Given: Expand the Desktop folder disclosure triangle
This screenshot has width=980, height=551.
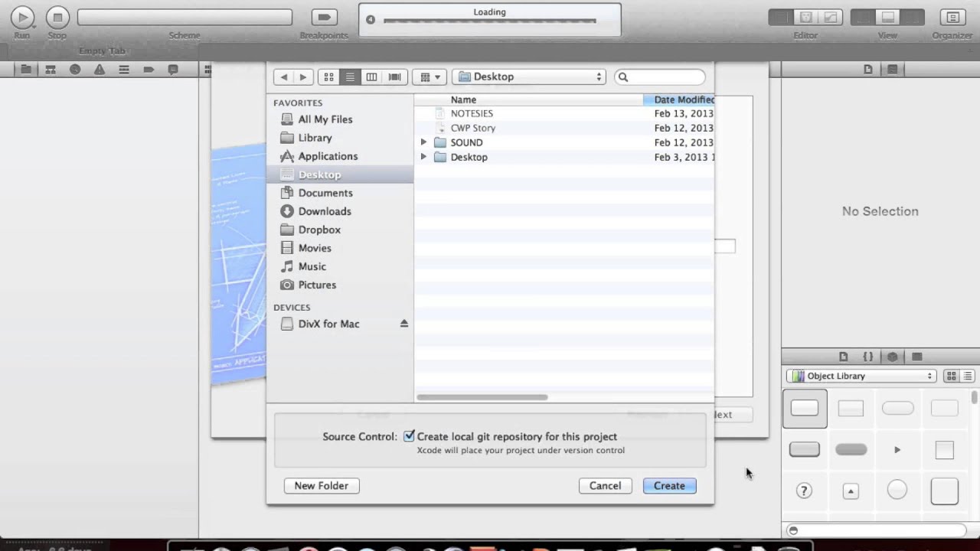Looking at the screenshot, I should [423, 157].
